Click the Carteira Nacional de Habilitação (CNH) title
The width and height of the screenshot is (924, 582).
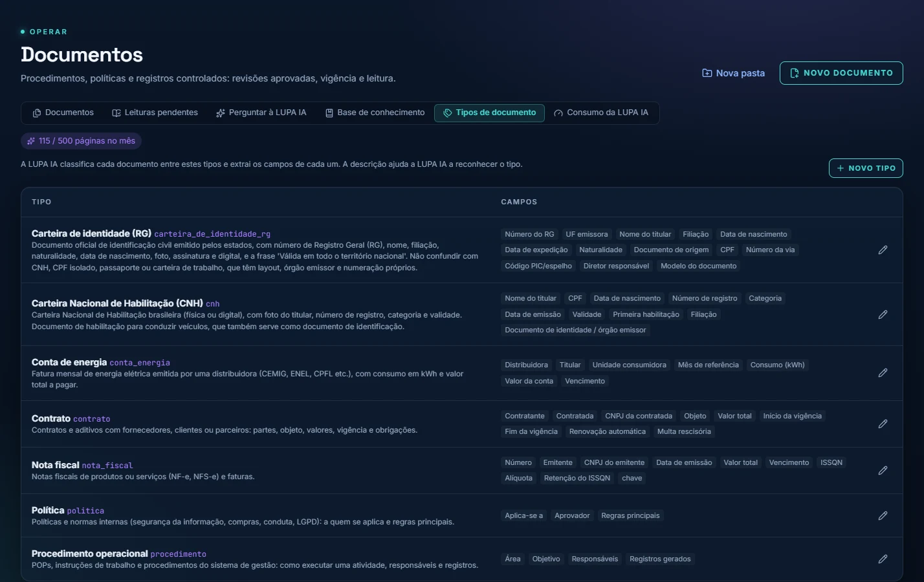[x=117, y=303]
